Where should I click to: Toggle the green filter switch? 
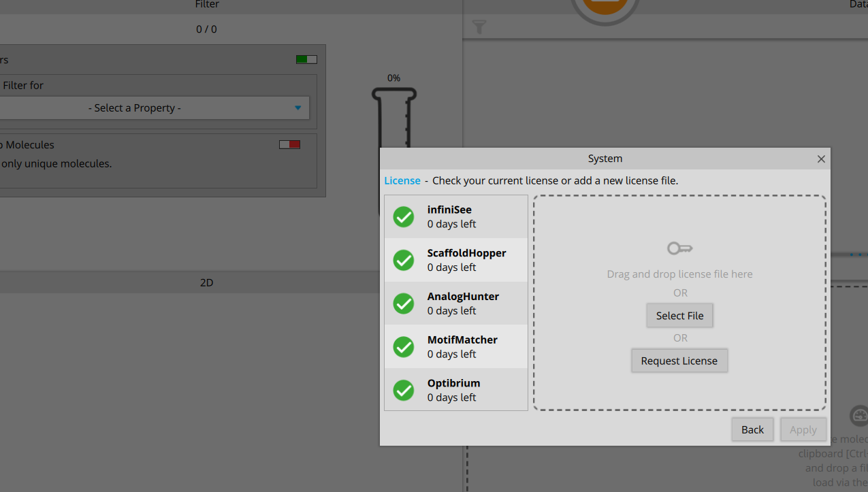(306, 59)
